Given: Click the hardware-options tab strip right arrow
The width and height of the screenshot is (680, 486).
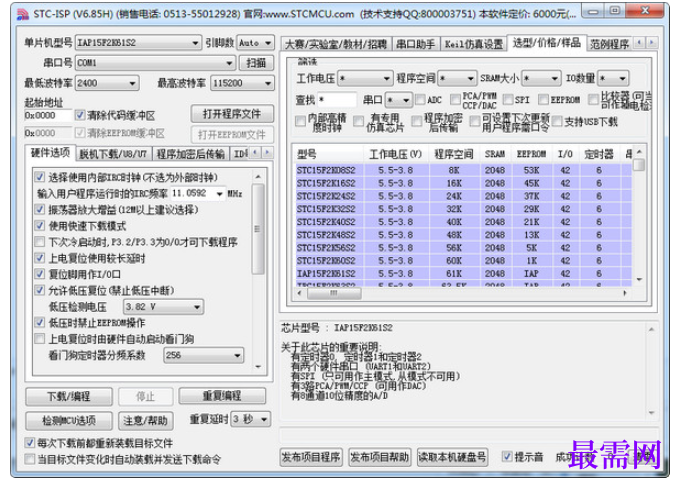Looking at the screenshot, I should click(268, 152).
